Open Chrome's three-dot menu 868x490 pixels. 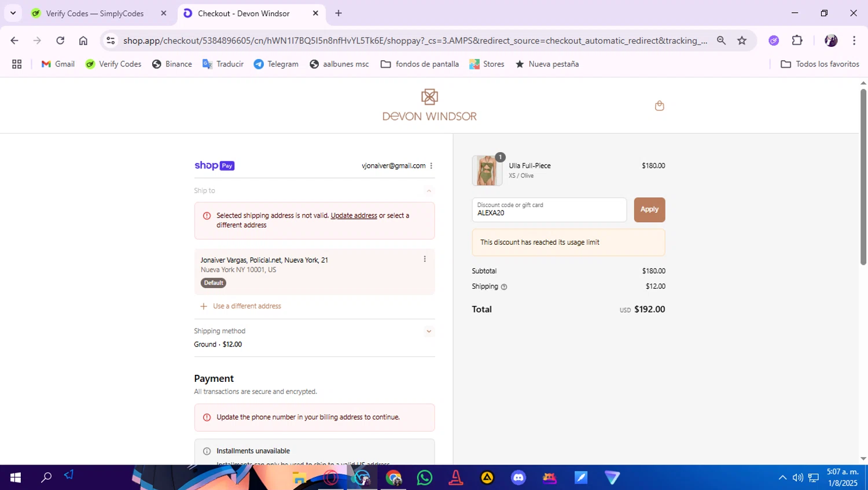pyautogui.click(x=854, y=40)
